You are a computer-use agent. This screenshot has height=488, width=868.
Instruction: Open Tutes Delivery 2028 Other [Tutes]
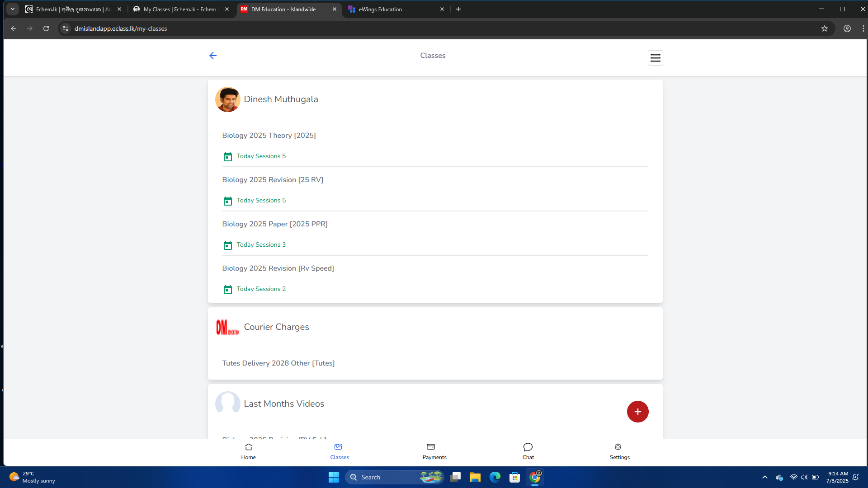(x=278, y=363)
